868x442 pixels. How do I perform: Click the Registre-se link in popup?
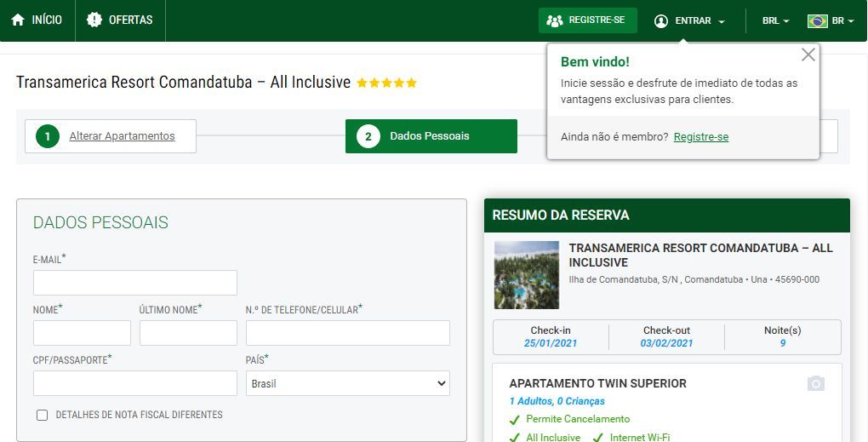click(701, 137)
